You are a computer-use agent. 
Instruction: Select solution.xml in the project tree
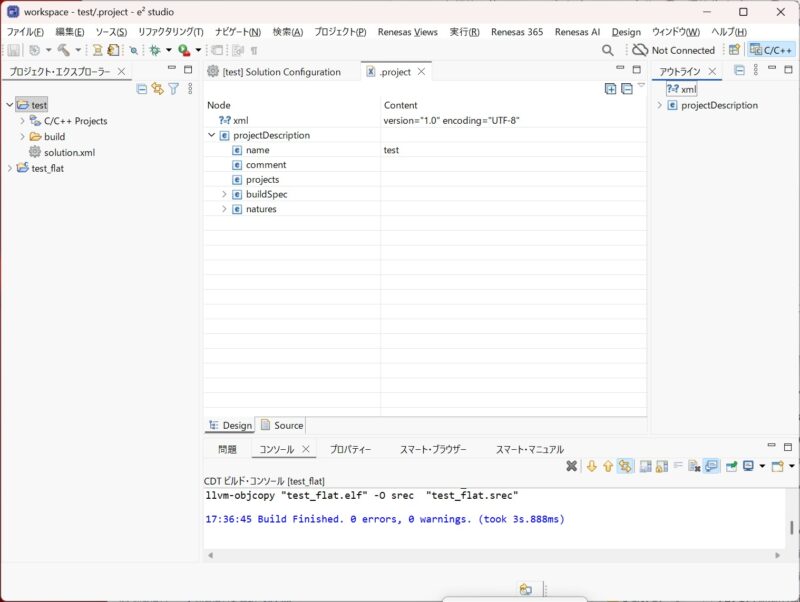tap(68, 152)
